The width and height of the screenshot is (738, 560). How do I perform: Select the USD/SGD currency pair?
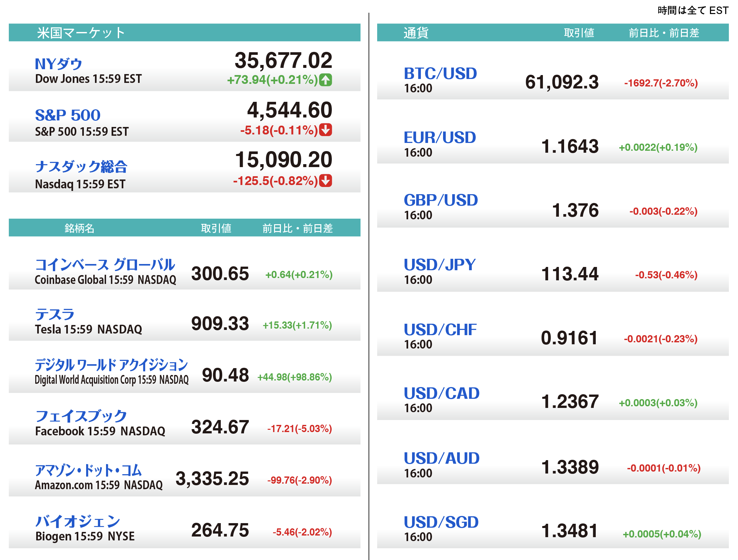(x=441, y=522)
